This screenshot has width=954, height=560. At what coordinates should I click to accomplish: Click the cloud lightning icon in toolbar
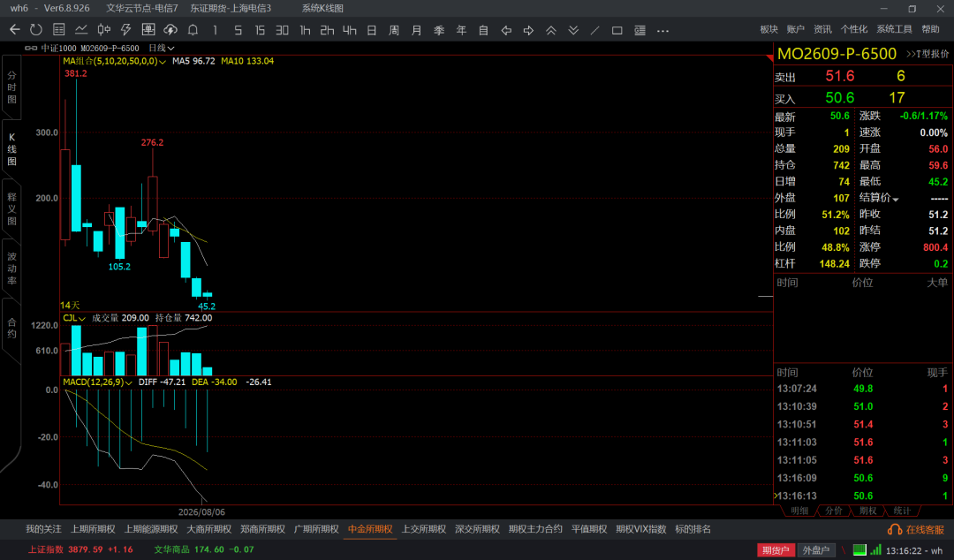[x=170, y=30]
